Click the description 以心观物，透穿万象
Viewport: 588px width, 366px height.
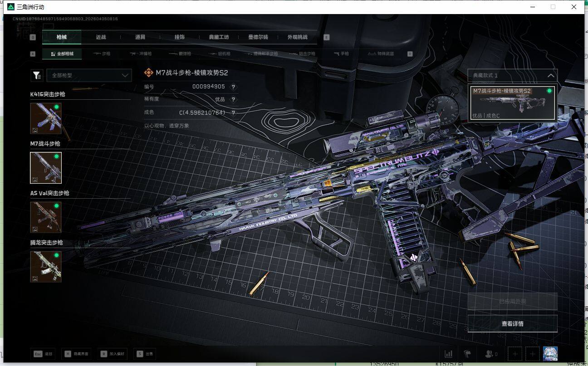tap(167, 126)
